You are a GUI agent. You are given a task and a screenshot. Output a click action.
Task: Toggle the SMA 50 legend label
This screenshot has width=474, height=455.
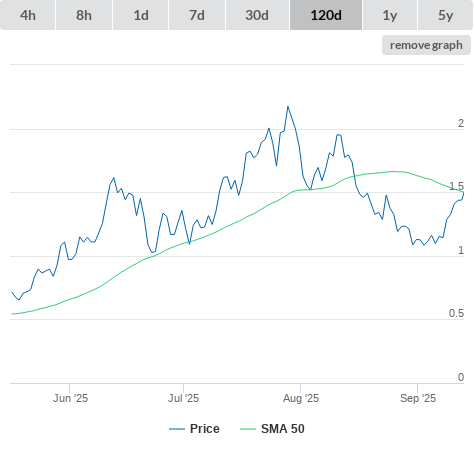(283, 429)
